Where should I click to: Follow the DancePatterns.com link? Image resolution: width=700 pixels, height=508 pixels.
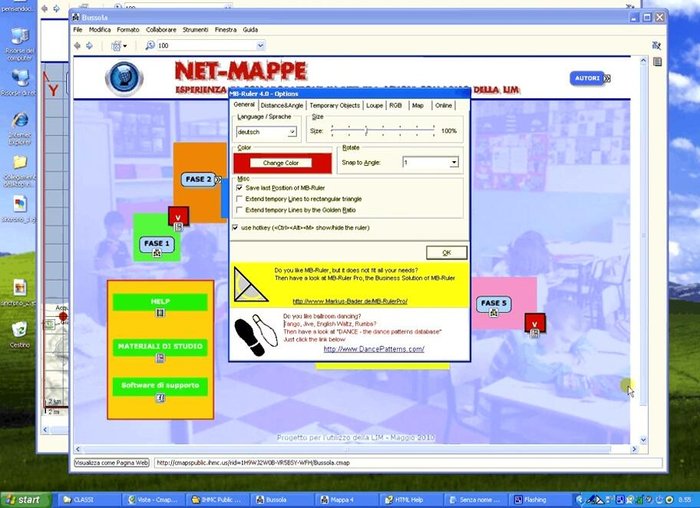[x=374, y=349]
